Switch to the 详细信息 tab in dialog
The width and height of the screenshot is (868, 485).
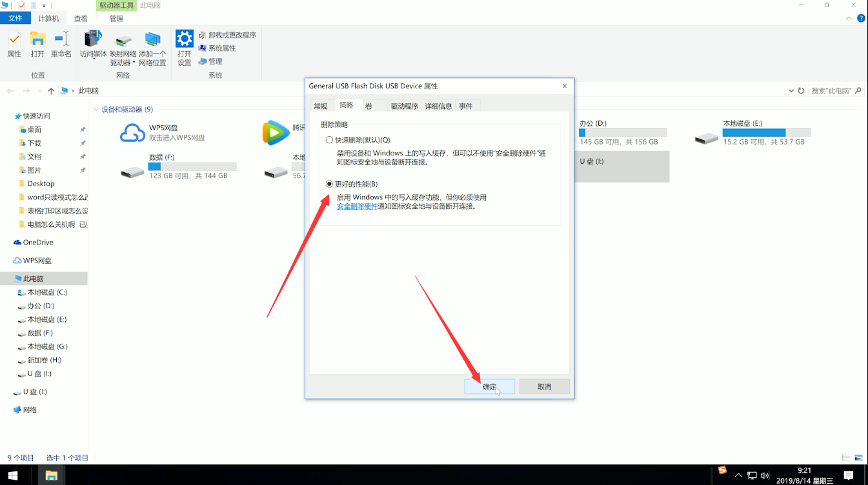pos(438,106)
